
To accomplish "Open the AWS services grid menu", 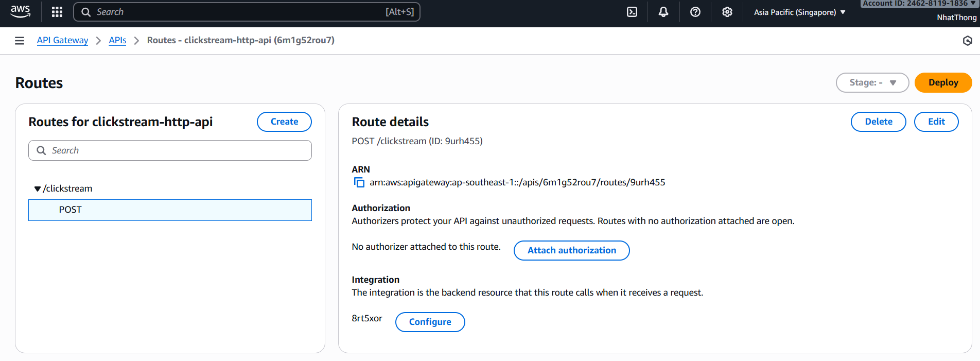I will tap(57, 12).
